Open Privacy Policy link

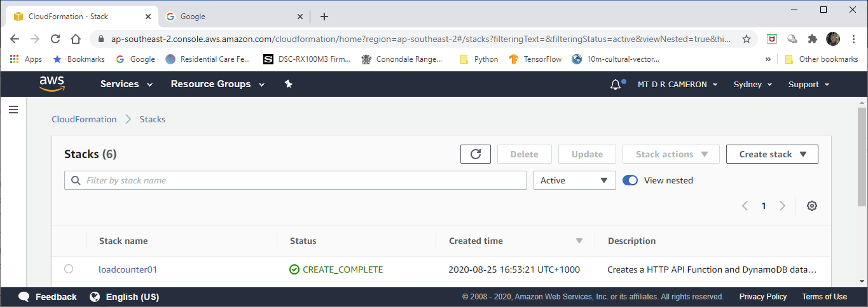coord(762,297)
